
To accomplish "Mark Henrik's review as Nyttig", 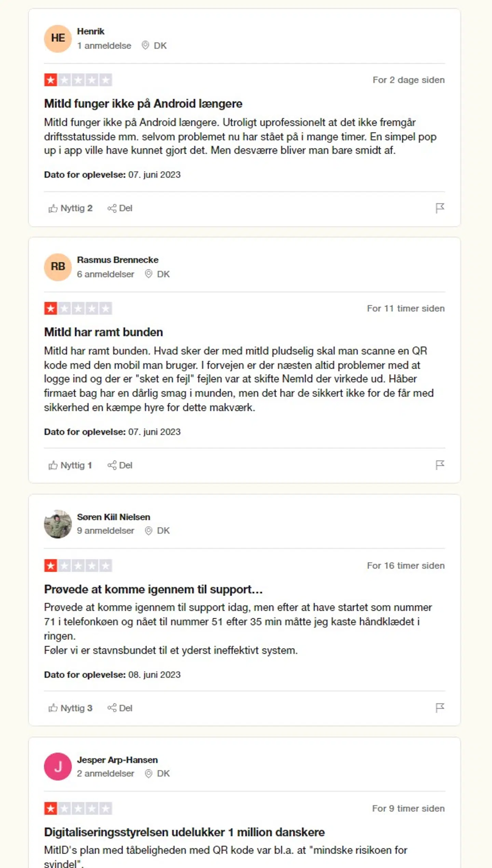I will 71,208.
